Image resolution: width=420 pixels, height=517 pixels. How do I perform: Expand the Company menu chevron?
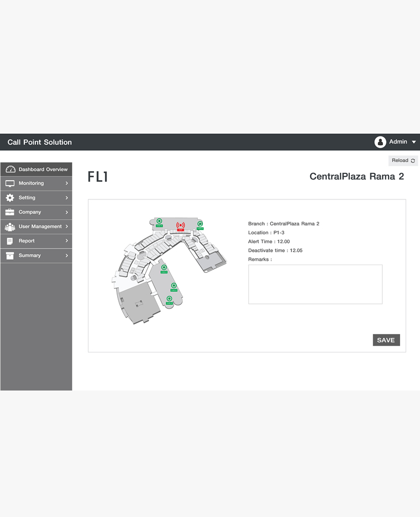pos(67,212)
